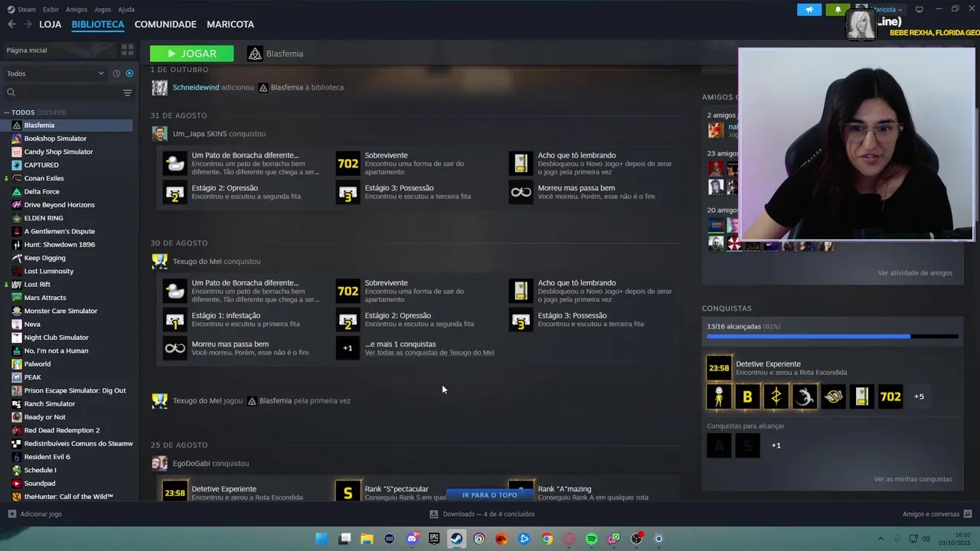The width and height of the screenshot is (980, 551).
Task: Open the Steam menu
Action: point(22,9)
